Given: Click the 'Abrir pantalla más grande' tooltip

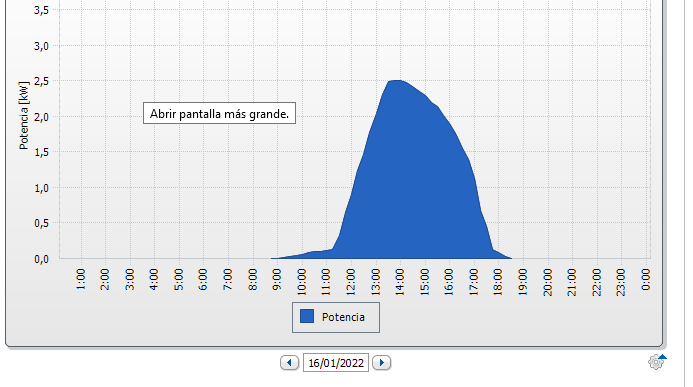Looking at the screenshot, I should click(219, 114).
